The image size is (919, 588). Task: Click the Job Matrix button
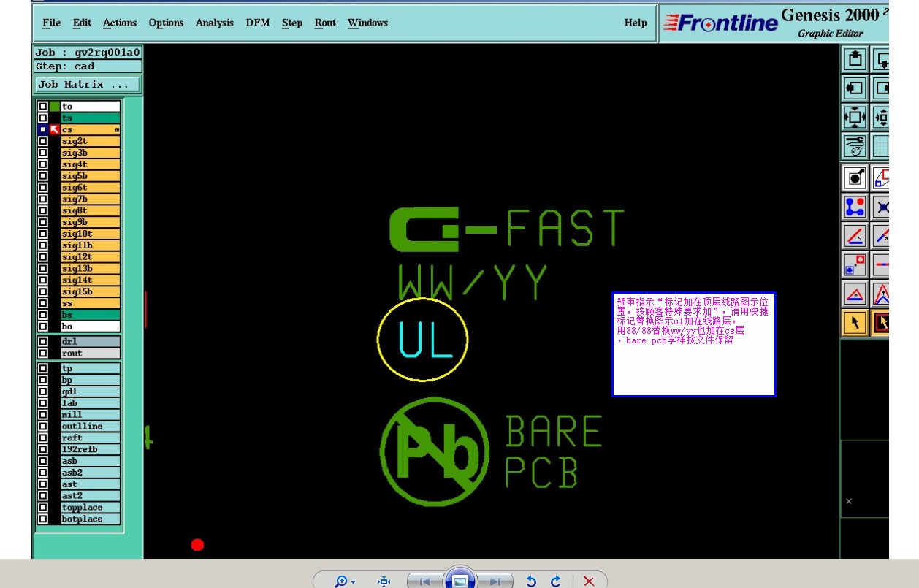point(88,85)
